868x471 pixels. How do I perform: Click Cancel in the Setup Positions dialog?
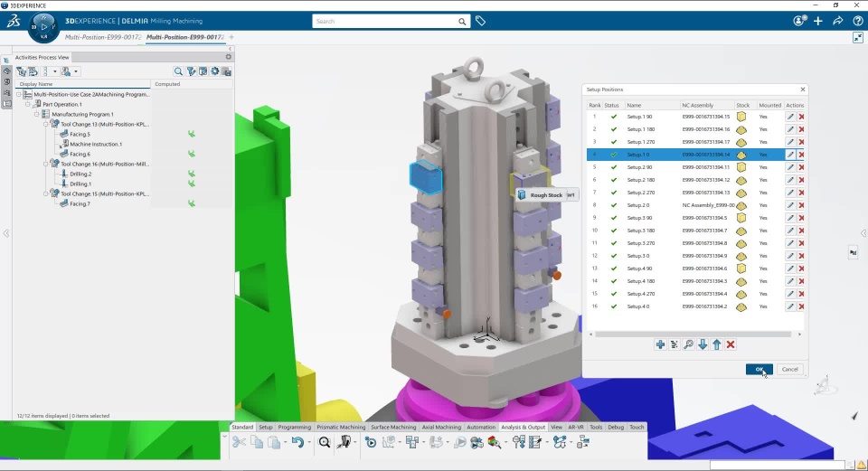(790, 369)
